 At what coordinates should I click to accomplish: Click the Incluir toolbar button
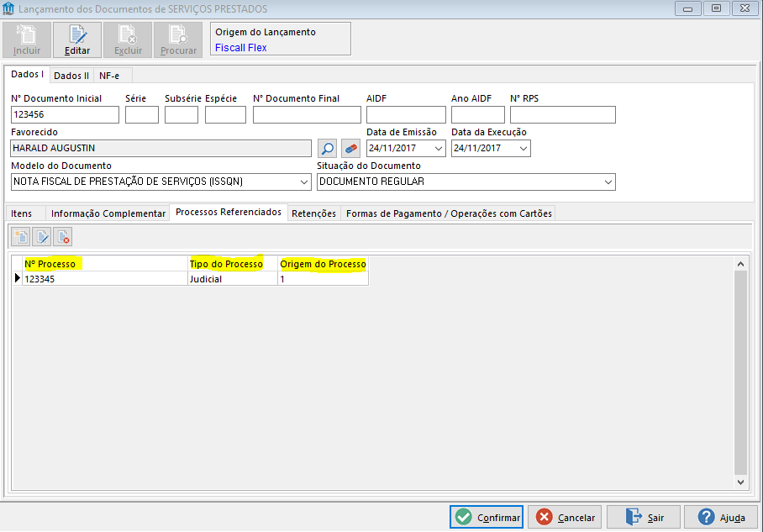(x=27, y=40)
